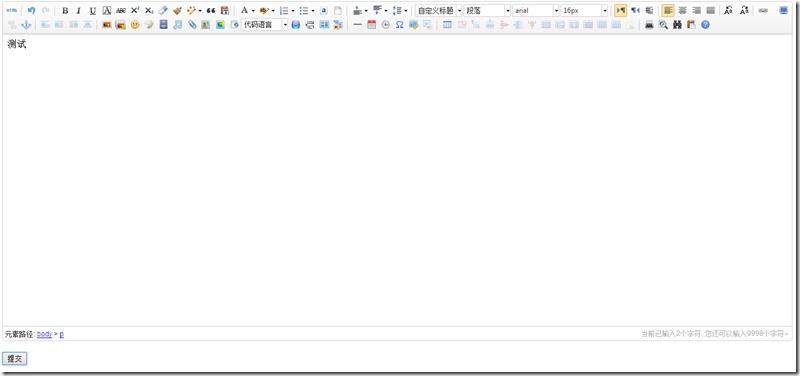The height and width of the screenshot is (376, 800).
Task: Expand background color picker arrow
Action: (x=273, y=10)
